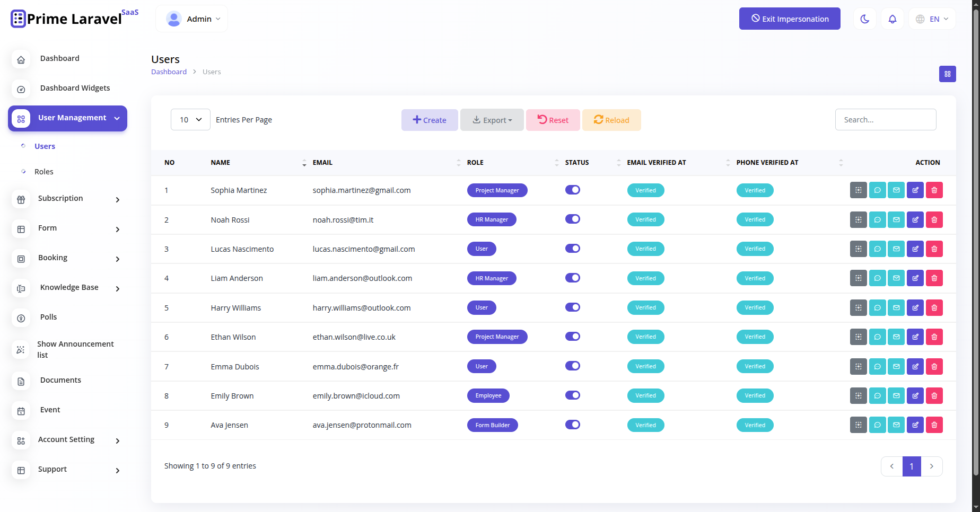
Task: Delete Noah Rossi using the red trash icon
Action: tap(934, 219)
